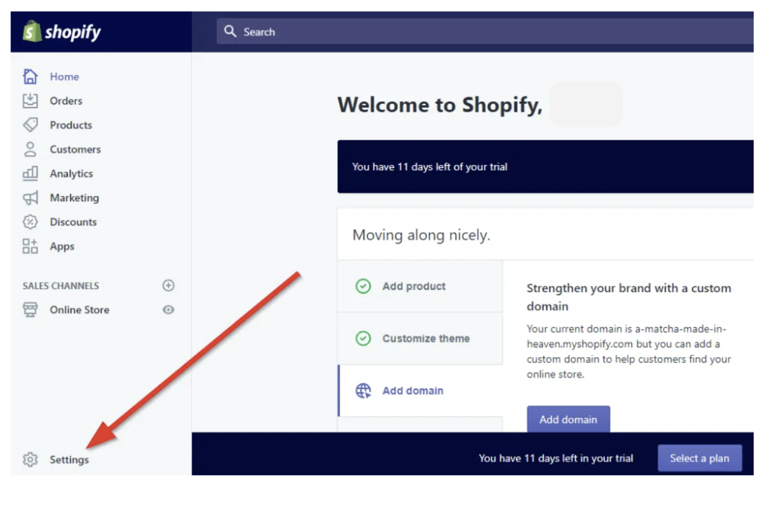This screenshot has height=532, width=779.
Task: Select the Products tag icon
Action: click(30, 125)
